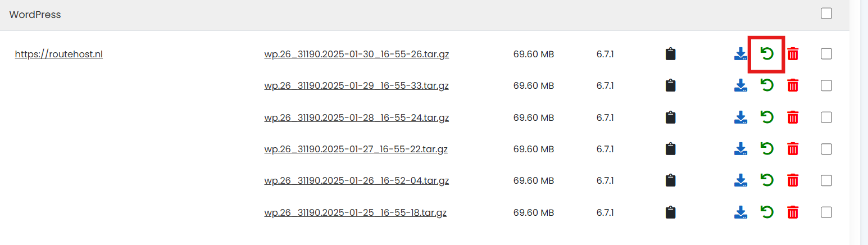Restore the 2025-01-28 backup
This screenshot has width=868, height=245.
point(767,117)
